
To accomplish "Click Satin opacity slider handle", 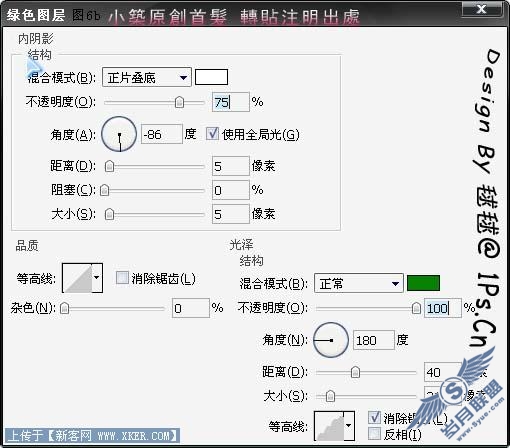I will point(416,308).
